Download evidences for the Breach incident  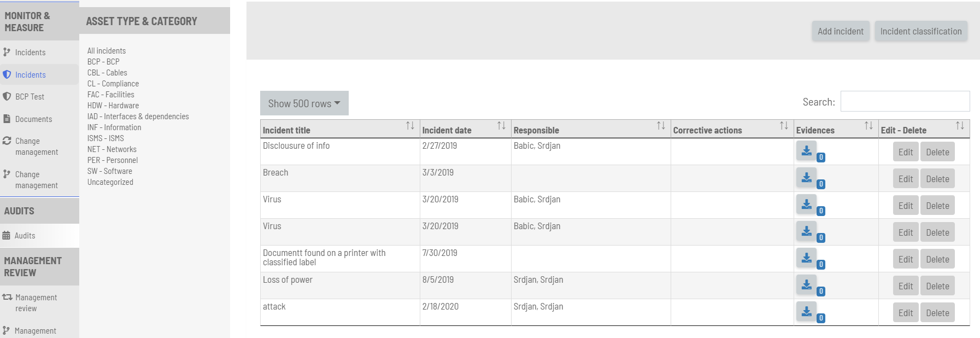click(806, 178)
